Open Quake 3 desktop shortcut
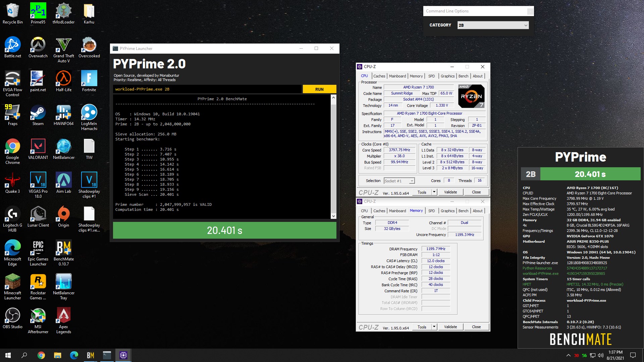644x362 pixels. (x=12, y=183)
